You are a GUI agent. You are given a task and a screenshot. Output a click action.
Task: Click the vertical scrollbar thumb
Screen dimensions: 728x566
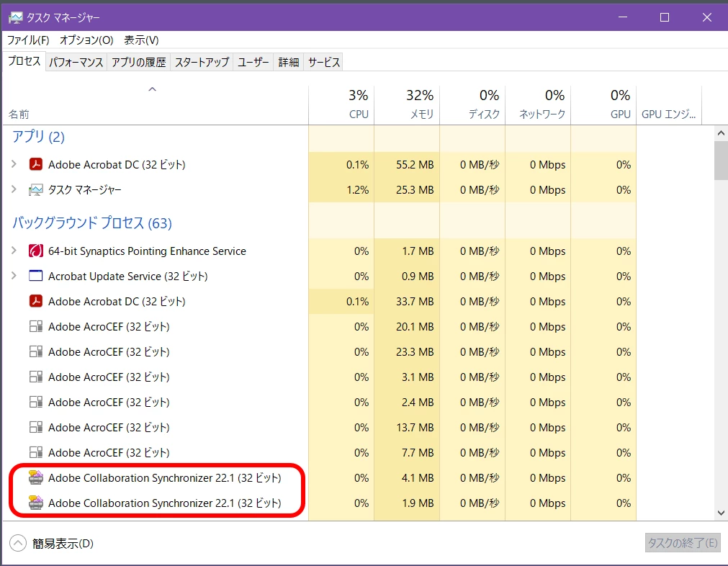click(721, 160)
